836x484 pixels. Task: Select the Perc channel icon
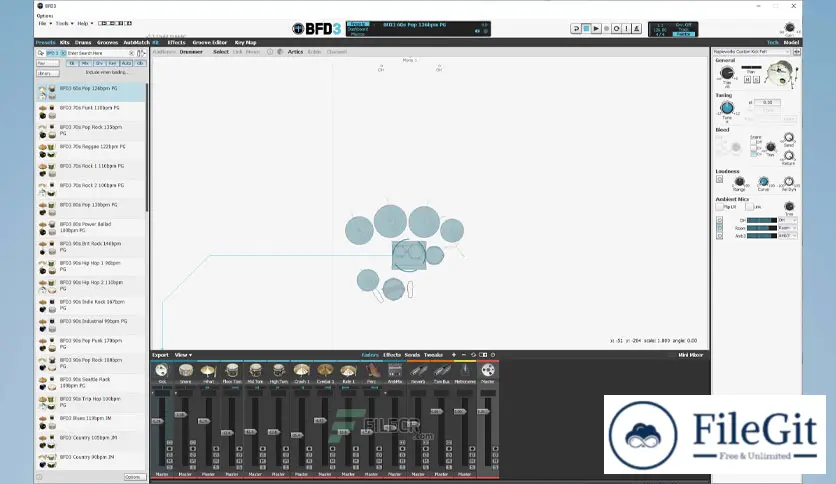click(372, 370)
